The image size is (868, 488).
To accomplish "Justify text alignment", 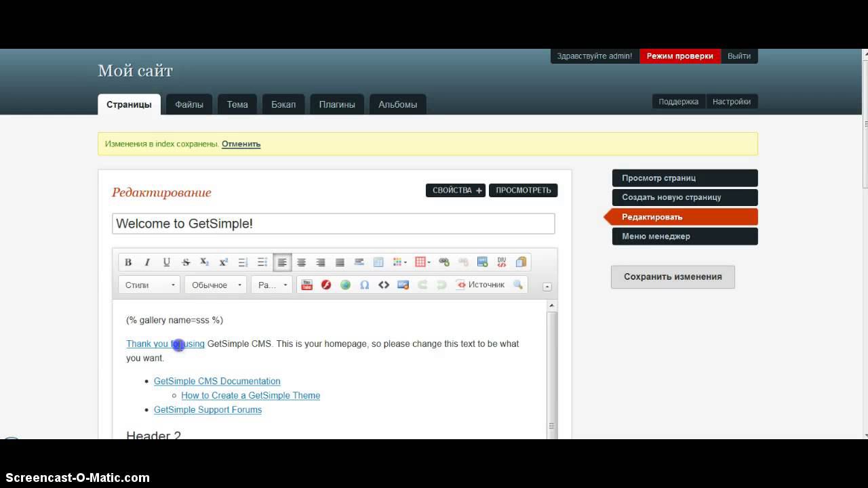I will 340,262.
